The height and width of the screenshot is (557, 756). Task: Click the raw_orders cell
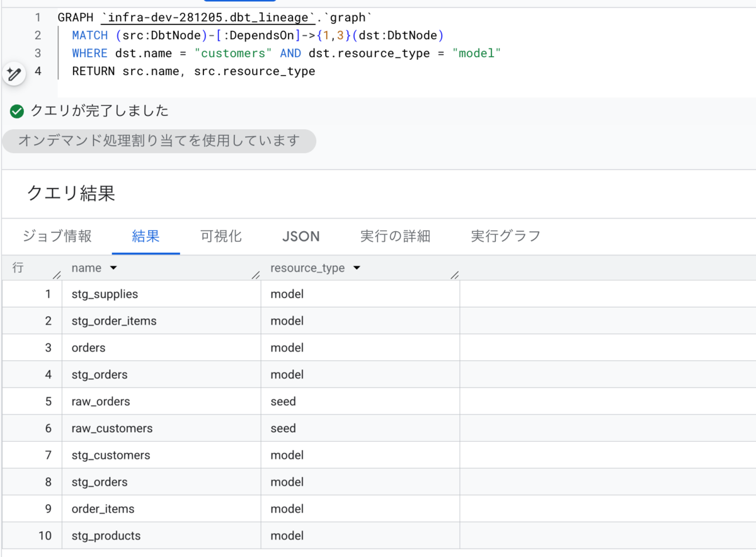coord(161,401)
